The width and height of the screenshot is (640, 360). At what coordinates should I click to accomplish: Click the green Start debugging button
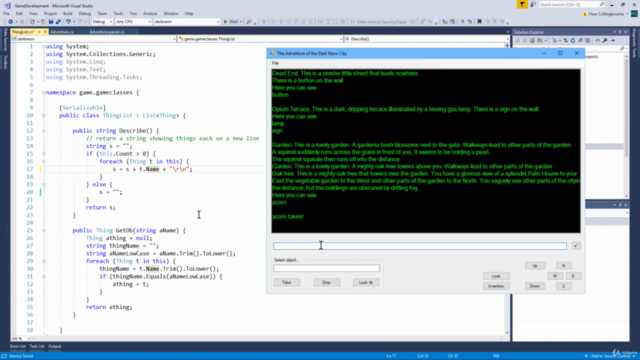[x=231, y=22]
